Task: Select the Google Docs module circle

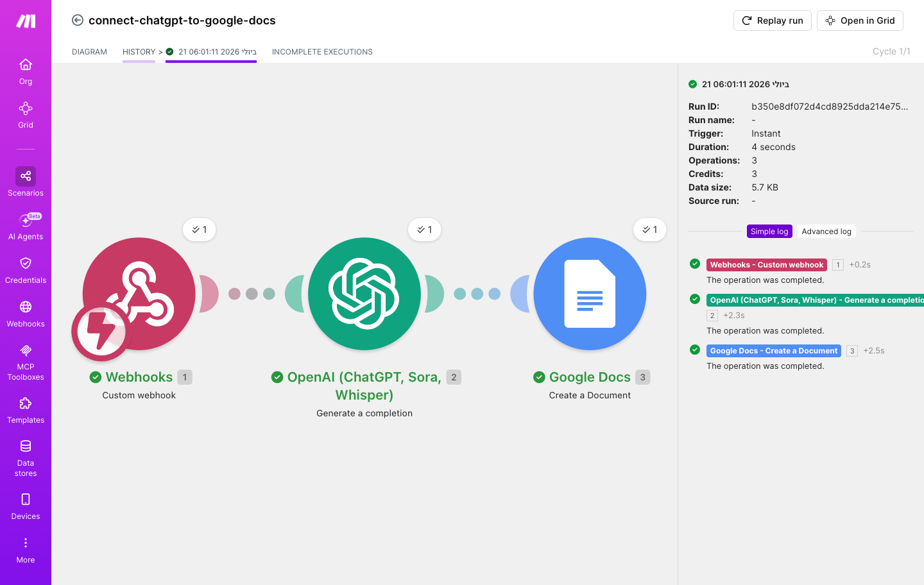Action: [x=590, y=294]
